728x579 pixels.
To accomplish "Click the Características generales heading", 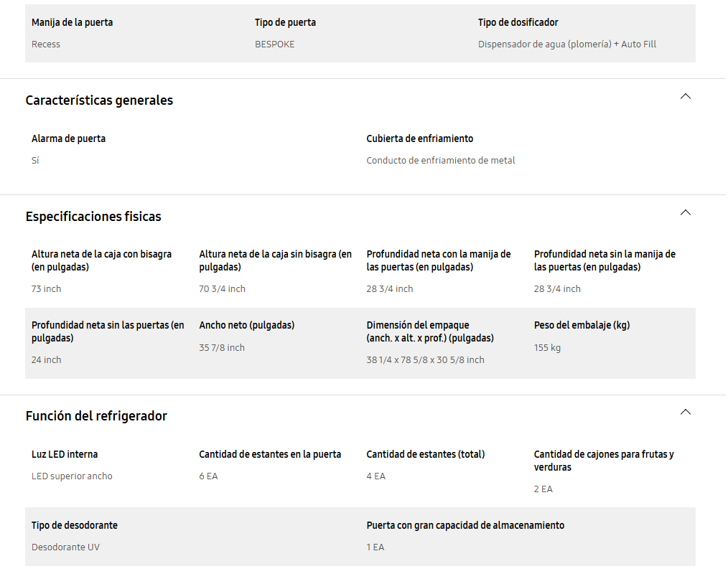I will (99, 100).
